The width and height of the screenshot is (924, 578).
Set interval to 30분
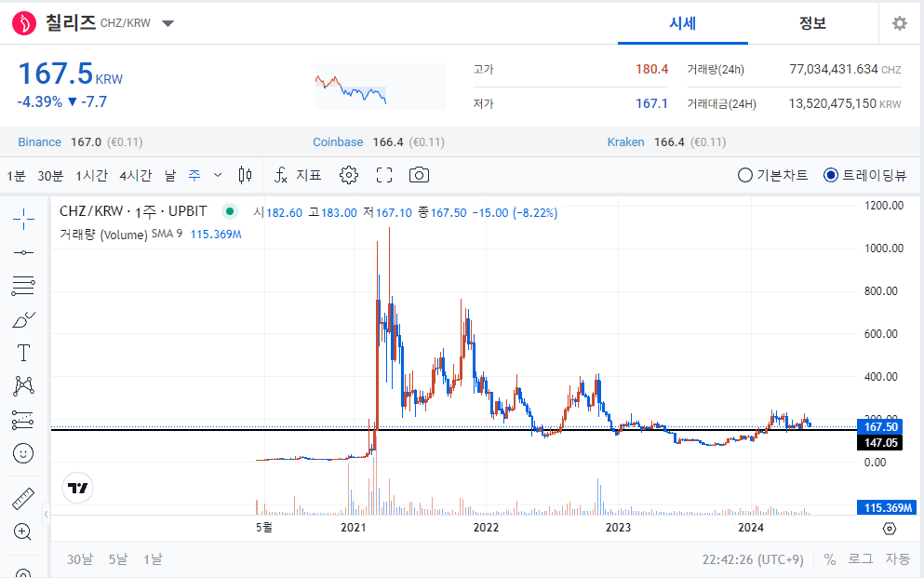(x=50, y=176)
